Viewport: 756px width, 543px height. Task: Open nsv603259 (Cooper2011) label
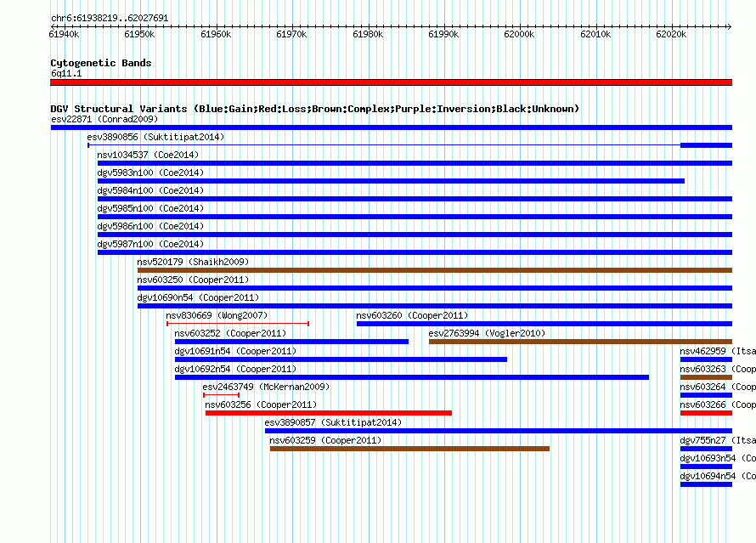[x=325, y=440]
